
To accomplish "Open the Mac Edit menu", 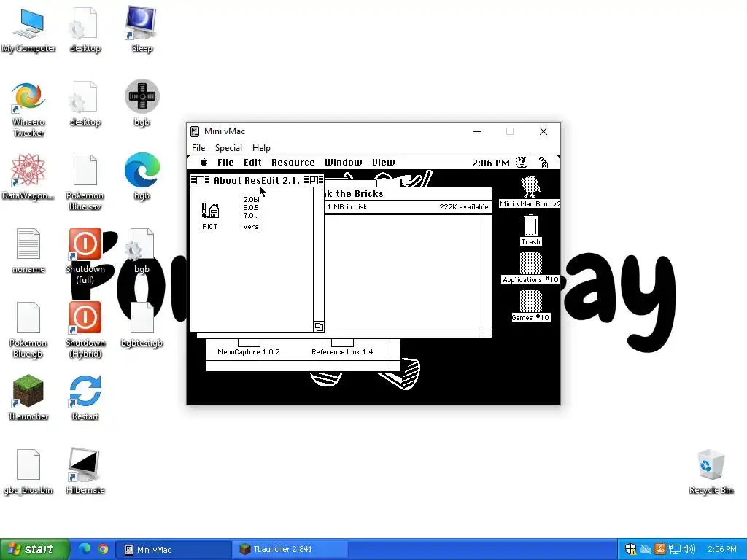I will point(252,163).
